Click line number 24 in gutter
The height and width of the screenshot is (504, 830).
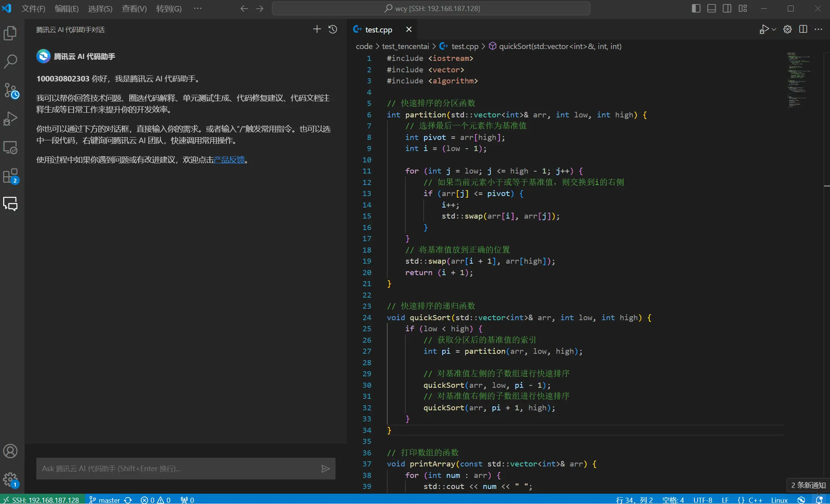pos(367,317)
